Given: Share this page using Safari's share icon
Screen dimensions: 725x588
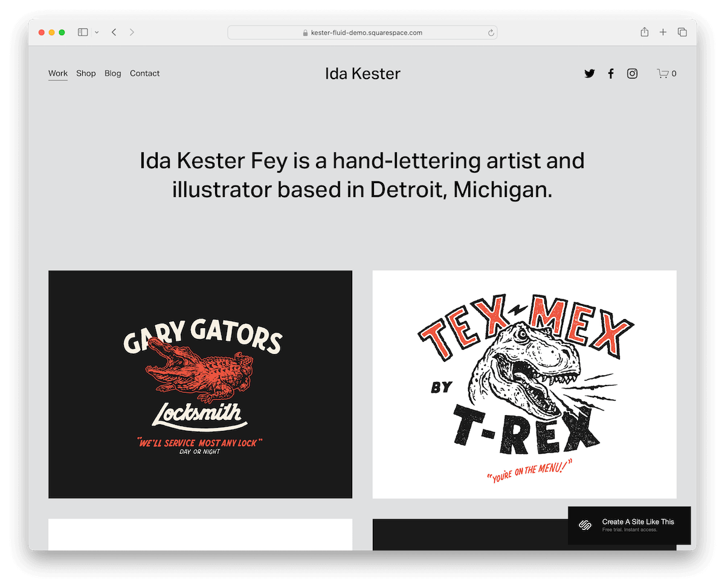Looking at the screenshot, I should click(644, 32).
